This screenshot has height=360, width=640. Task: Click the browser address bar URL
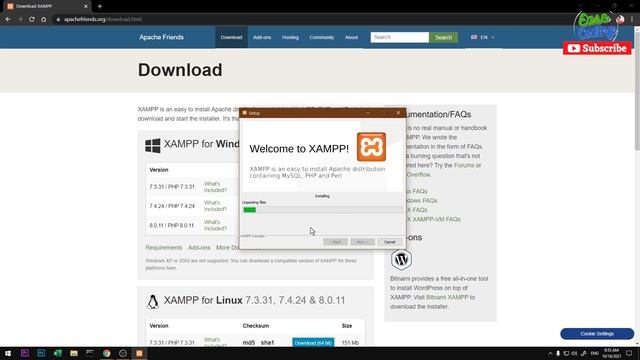coord(103,19)
